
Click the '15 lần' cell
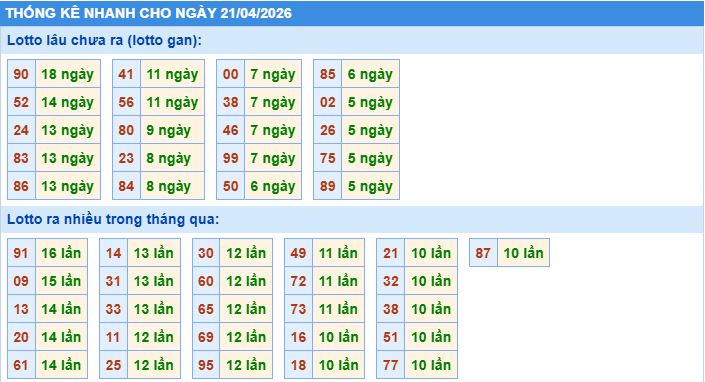click(61, 281)
